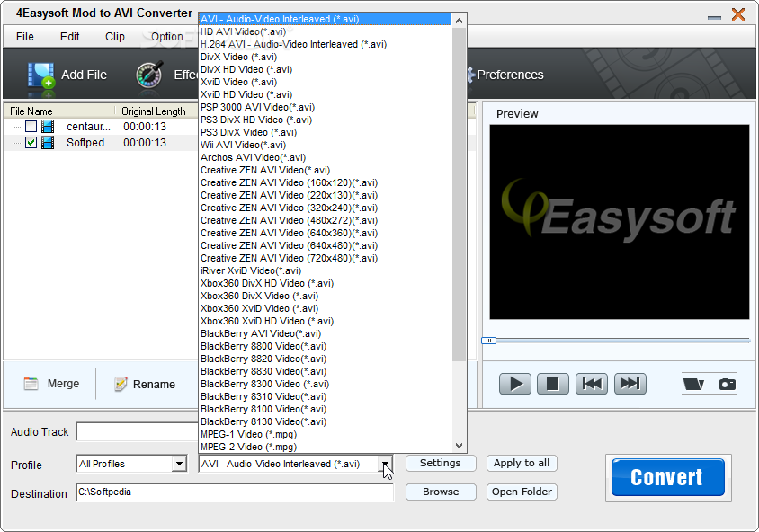This screenshot has width=759, height=532.
Task: Select PS3 DivX HD Video (*.avi)
Action: [x=326, y=120]
